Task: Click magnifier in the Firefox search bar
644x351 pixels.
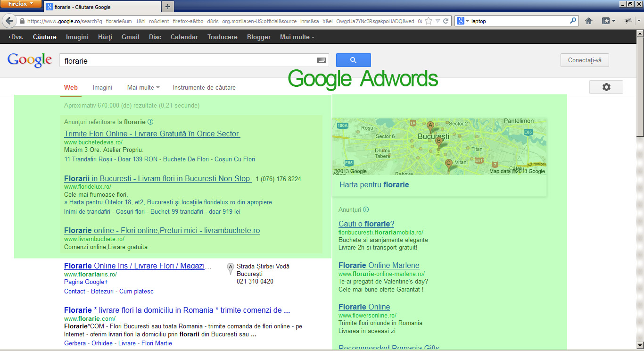Action: (573, 21)
